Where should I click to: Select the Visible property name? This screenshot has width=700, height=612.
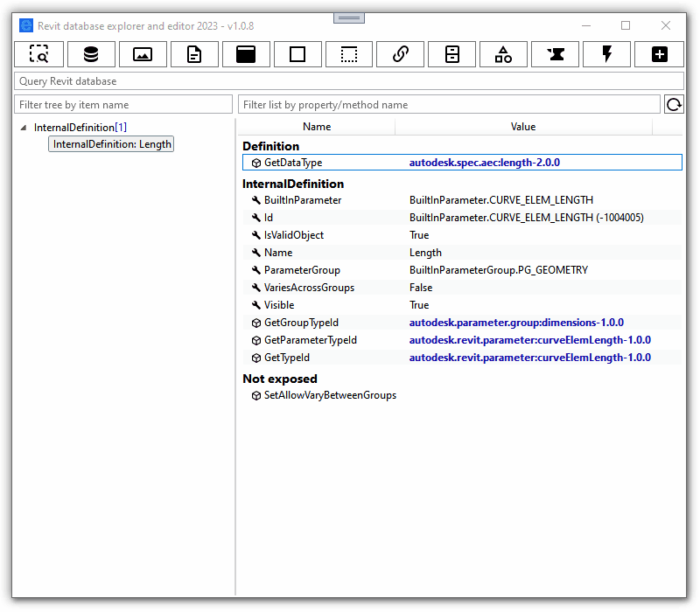[279, 305]
